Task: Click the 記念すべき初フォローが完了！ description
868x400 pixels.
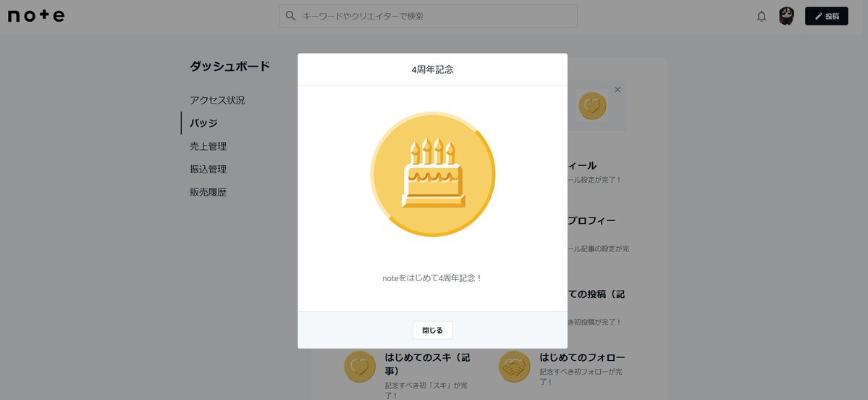Action: (581, 377)
